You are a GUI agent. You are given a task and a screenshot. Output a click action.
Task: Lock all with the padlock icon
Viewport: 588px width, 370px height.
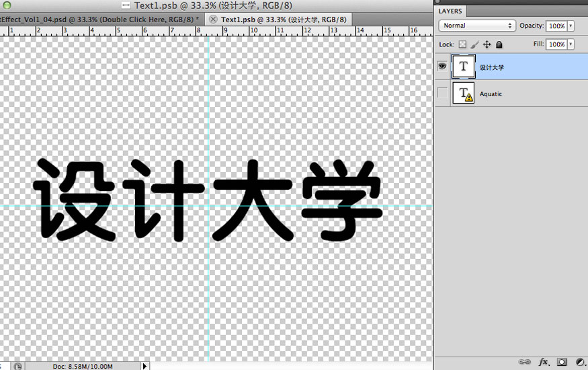tap(499, 44)
